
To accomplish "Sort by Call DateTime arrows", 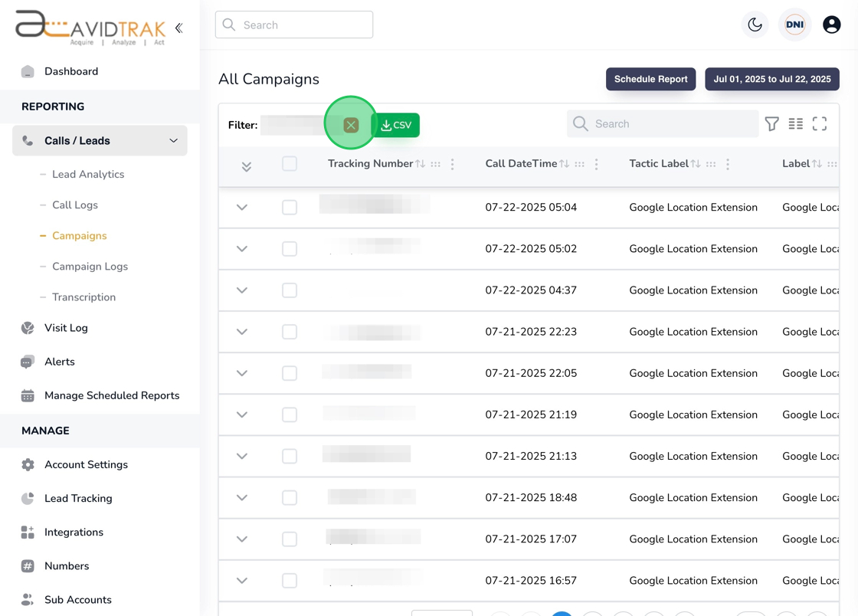I will pos(564,164).
